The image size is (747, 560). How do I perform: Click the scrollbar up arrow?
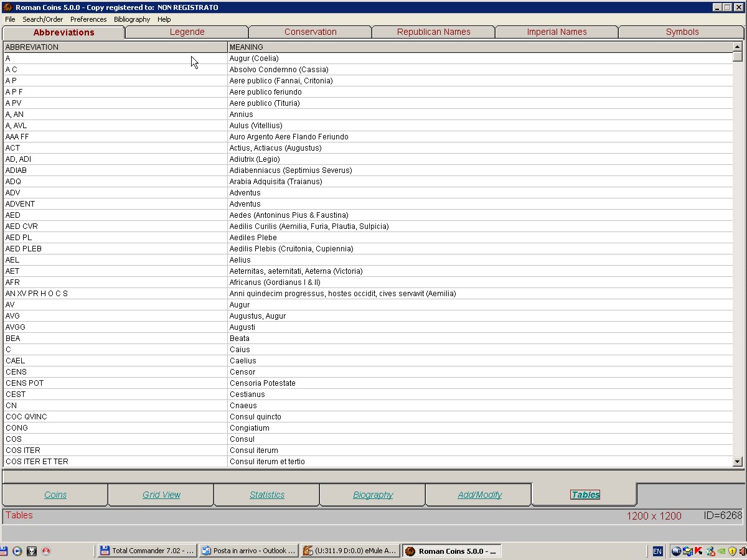(x=738, y=47)
